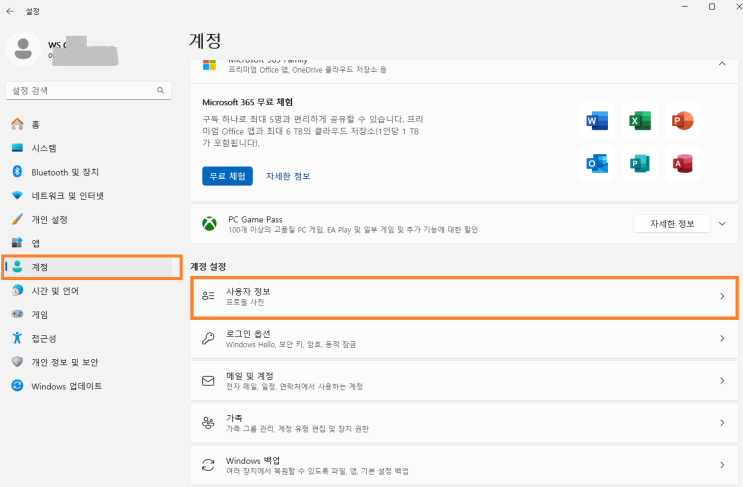Screen dimensions: 743x487
Task: Click the Windows Update sync icon
Action: pos(17,386)
